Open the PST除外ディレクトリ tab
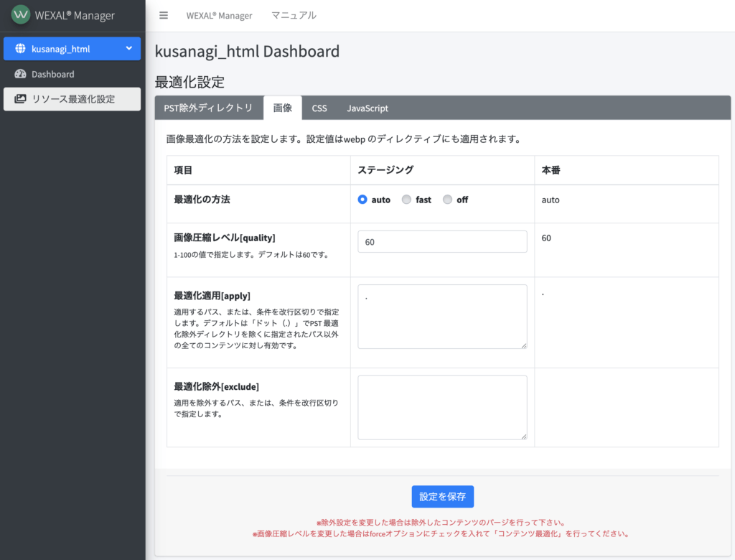Image resolution: width=735 pixels, height=560 pixels. pos(209,108)
